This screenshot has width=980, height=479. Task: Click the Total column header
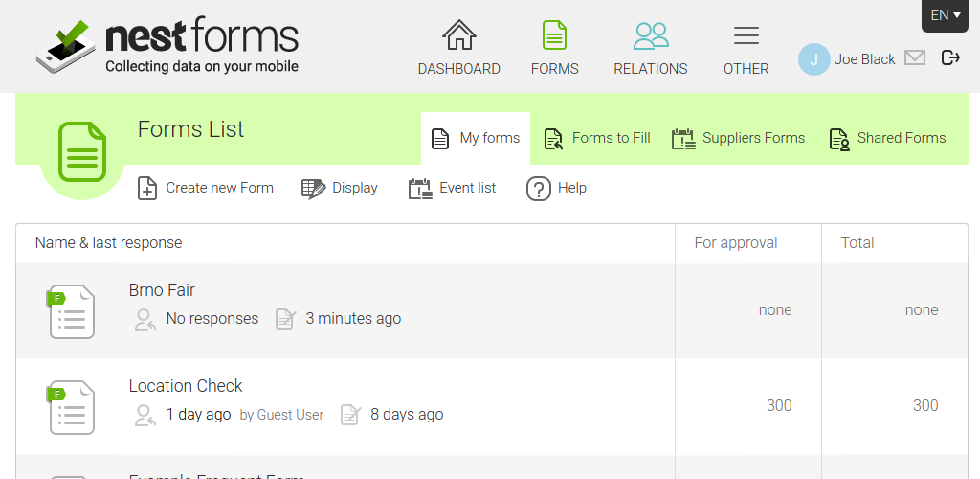click(x=857, y=242)
